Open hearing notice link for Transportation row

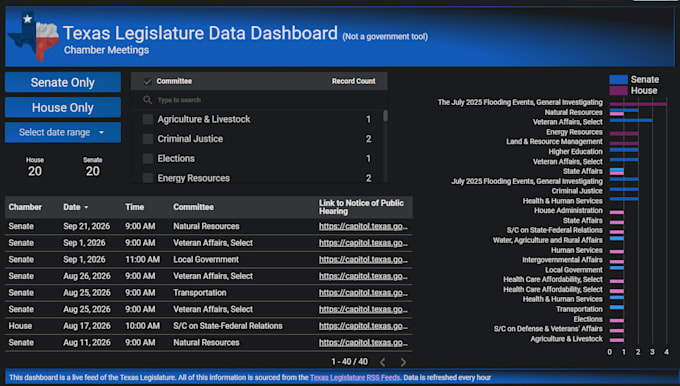(363, 293)
